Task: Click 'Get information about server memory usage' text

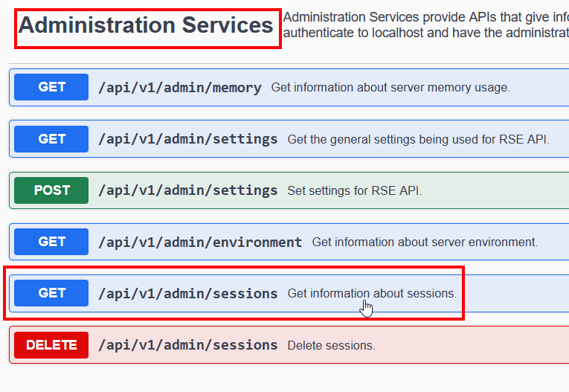Action: click(390, 88)
